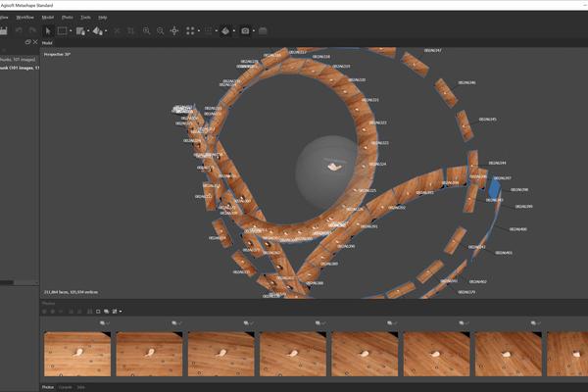Open dropdown arrow beside model transform tool
588x392 pixels.
click(x=106, y=31)
